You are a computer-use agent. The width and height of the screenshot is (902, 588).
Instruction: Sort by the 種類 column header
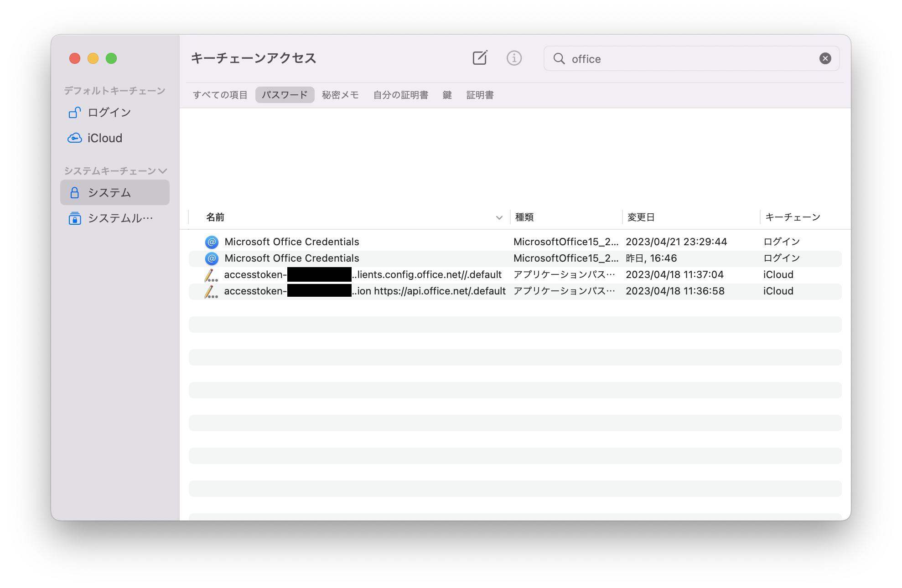[524, 217]
